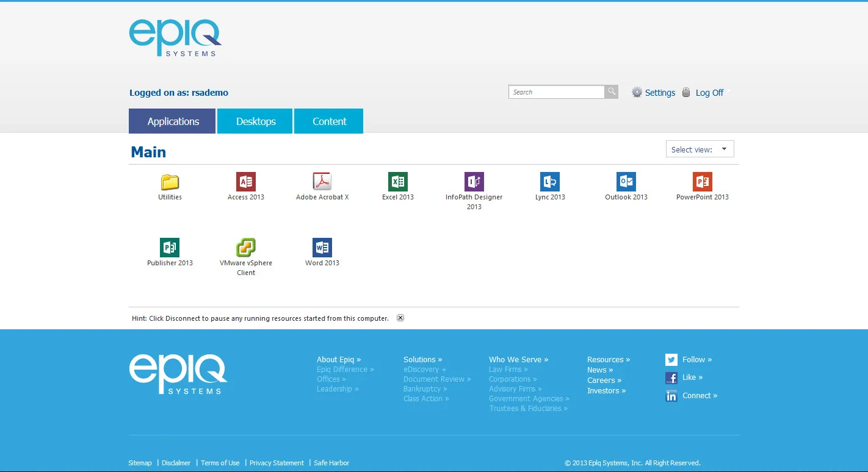Open the Government Agencies footer link
This screenshot has height=472, width=868.
(x=529, y=399)
